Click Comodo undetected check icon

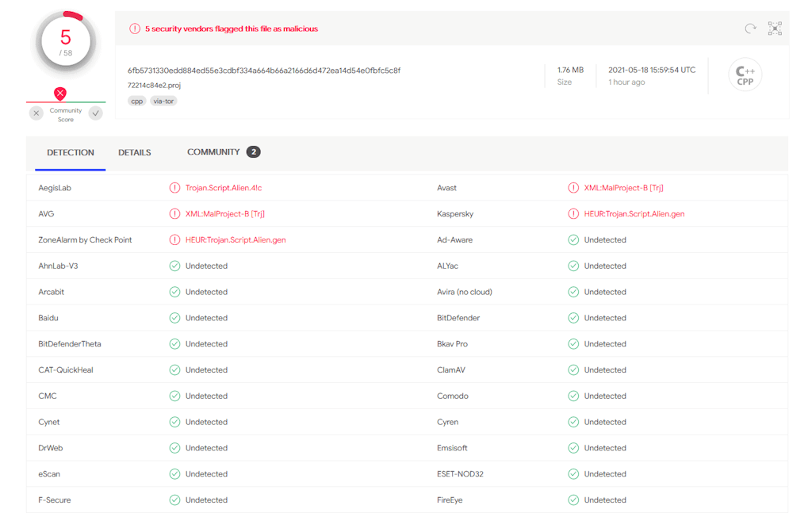[x=573, y=396]
